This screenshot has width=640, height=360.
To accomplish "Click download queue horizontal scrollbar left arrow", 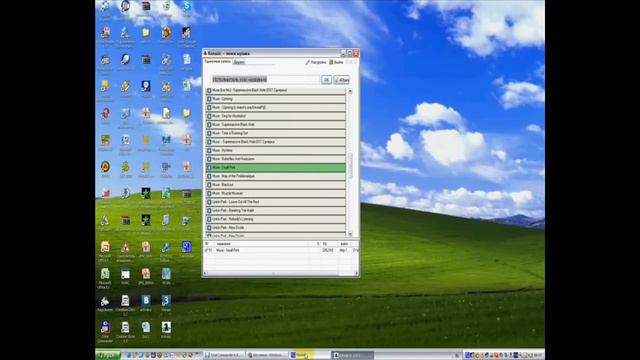I will 206,273.
